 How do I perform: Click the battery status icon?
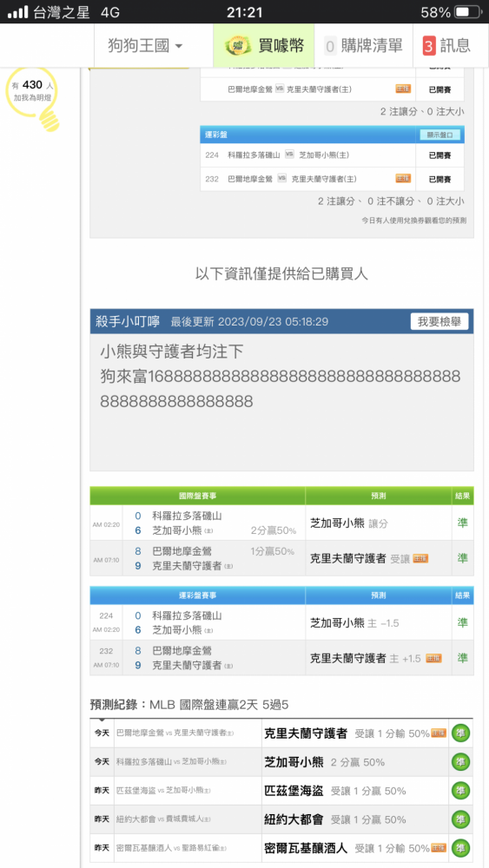[468, 11]
